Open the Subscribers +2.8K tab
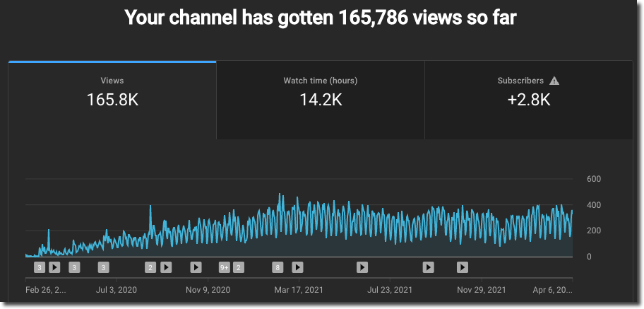 [528, 92]
